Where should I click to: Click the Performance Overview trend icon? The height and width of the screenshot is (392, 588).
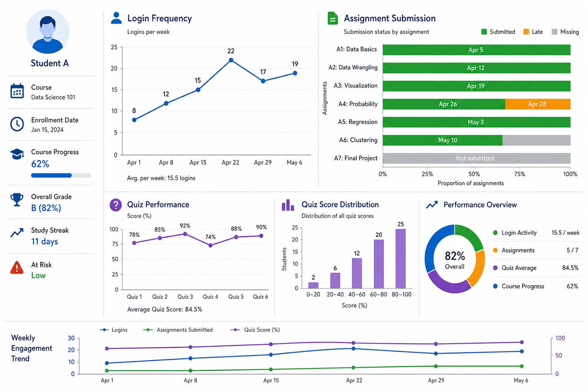click(x=432, y=205)
